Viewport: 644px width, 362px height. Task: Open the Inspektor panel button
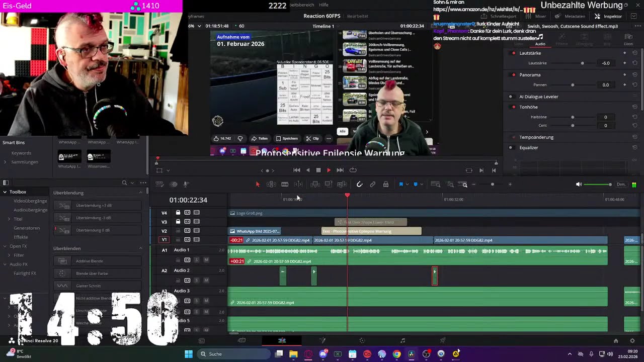coord(608,16)
